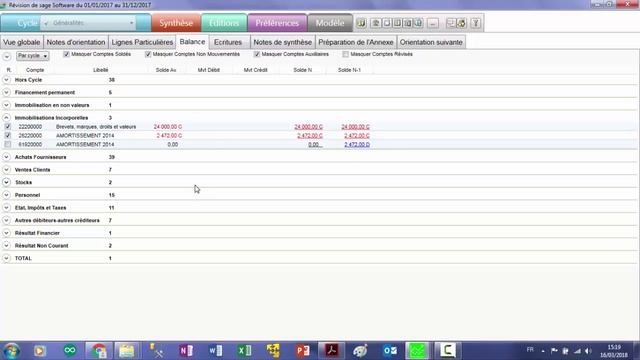Open the Généralités cycle dropdown
Image resolution: width=640 pixels, height=360 pixels.
click(89, 23)
